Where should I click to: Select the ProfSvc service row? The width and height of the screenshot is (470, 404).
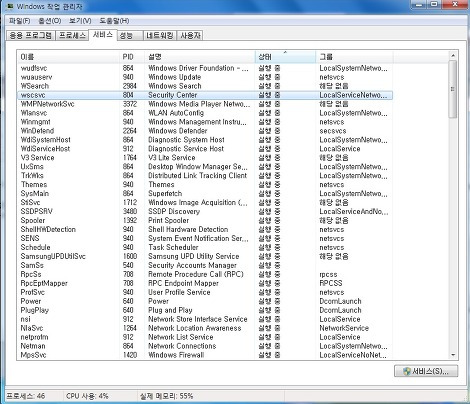tap(205, 292)
